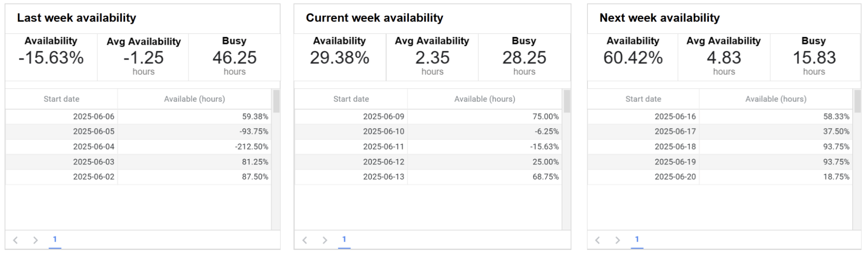Click the 28.25 hours Busy scorecard
The width and height of the screenshot is (868, 256).
point(524,57)
